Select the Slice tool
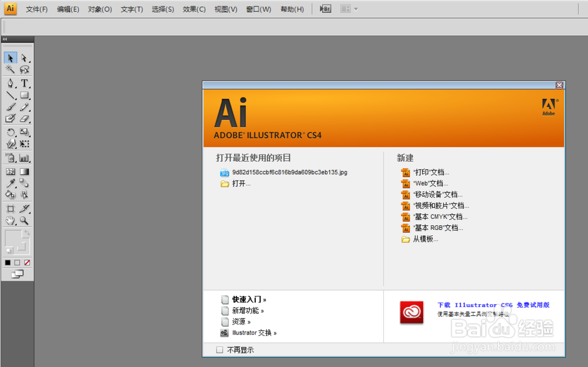 [x=24, y=209]
